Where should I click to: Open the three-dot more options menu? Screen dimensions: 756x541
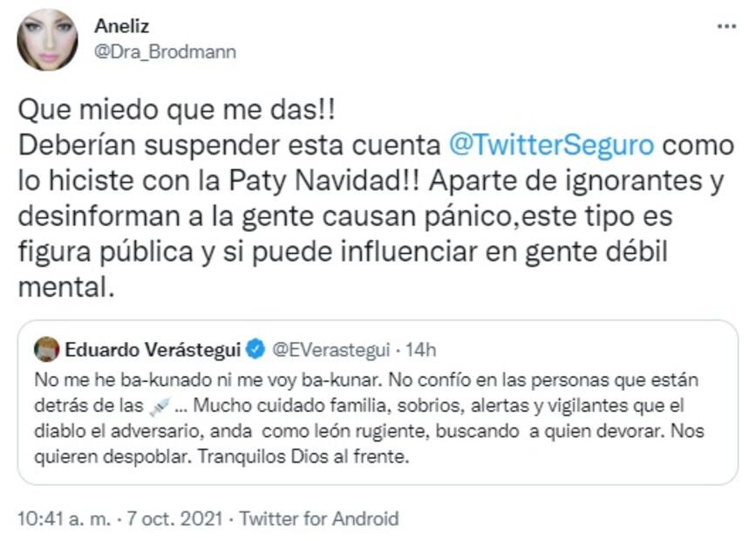[725, 27]
